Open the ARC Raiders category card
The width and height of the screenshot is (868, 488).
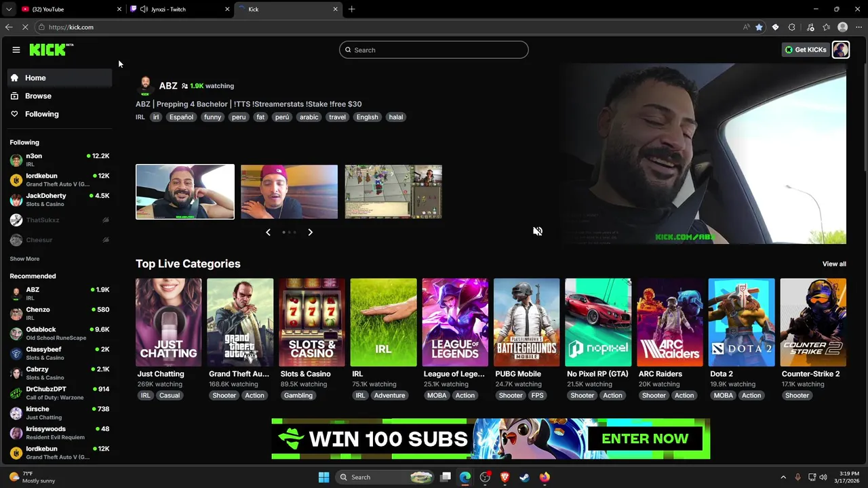tap(670, 323)
